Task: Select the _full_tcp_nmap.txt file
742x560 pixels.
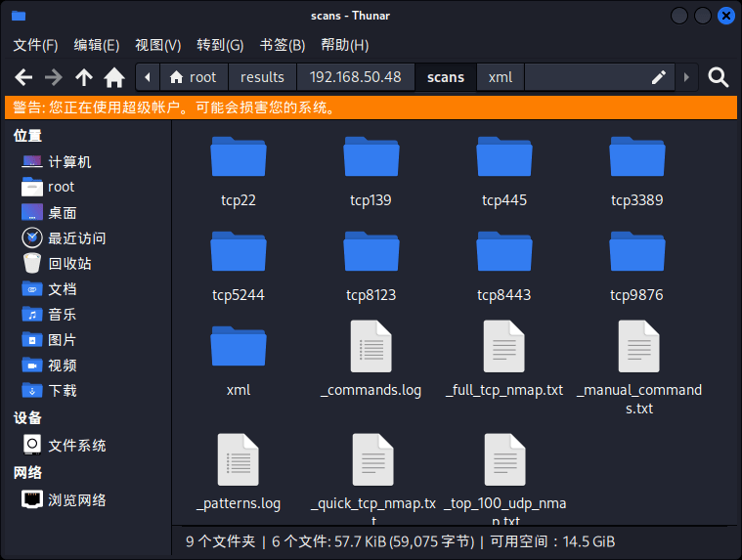Action: click(503, 360)
